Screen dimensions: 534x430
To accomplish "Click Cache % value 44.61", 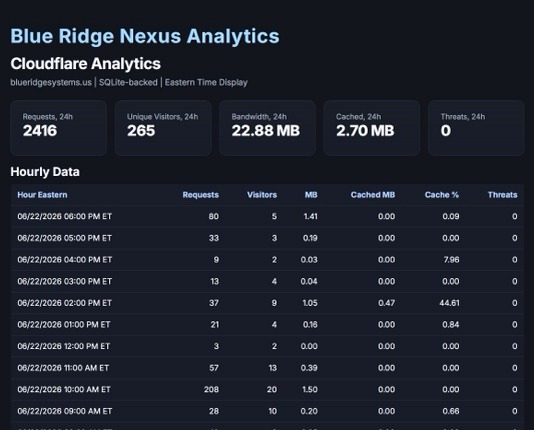I will 449,303.
